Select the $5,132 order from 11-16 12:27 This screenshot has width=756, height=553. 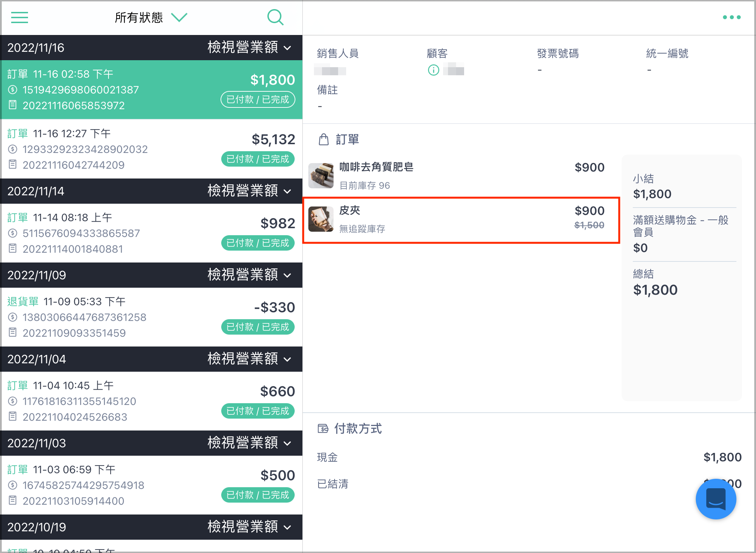(151, 149)
